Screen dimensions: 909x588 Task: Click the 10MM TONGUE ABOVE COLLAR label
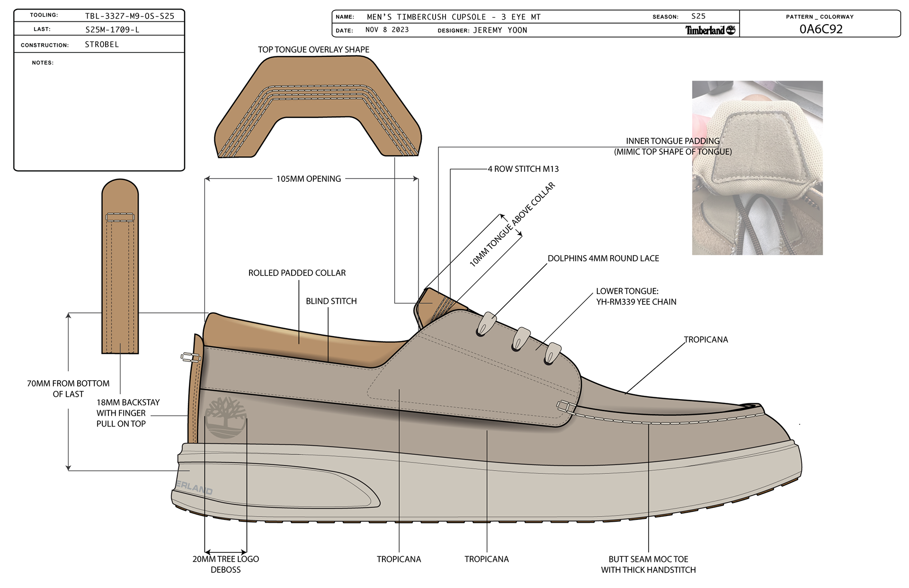[512, 225]
